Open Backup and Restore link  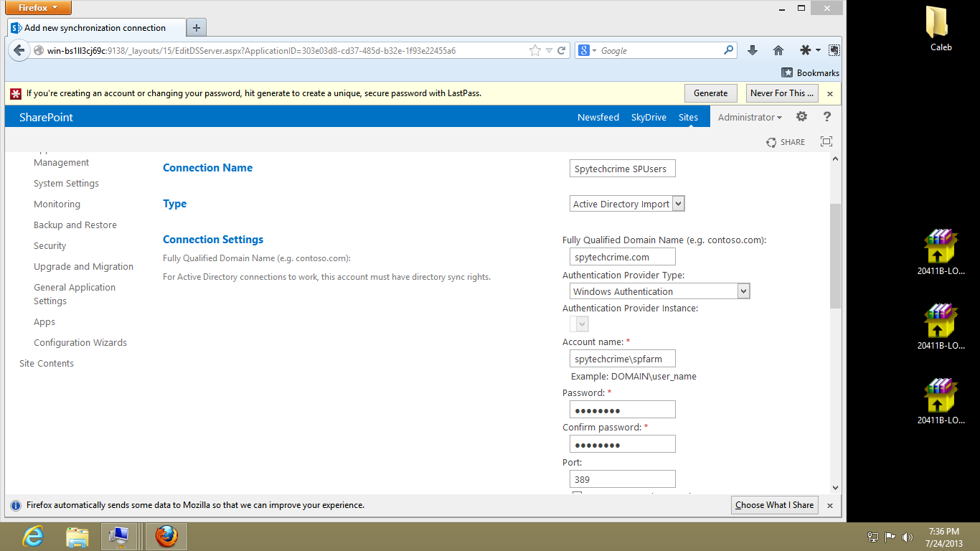coord(75,225)
